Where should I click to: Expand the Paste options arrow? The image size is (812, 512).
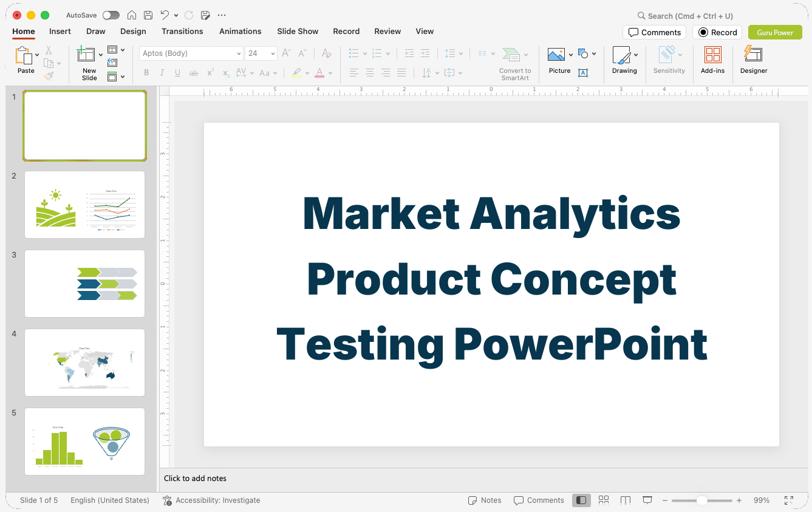click(37, 55)
